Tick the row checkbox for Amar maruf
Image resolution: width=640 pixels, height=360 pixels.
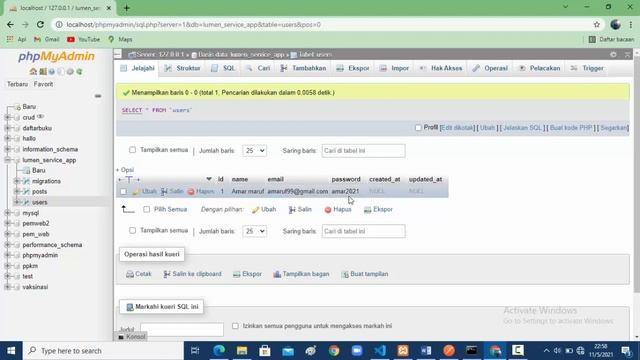coord(123,191)
